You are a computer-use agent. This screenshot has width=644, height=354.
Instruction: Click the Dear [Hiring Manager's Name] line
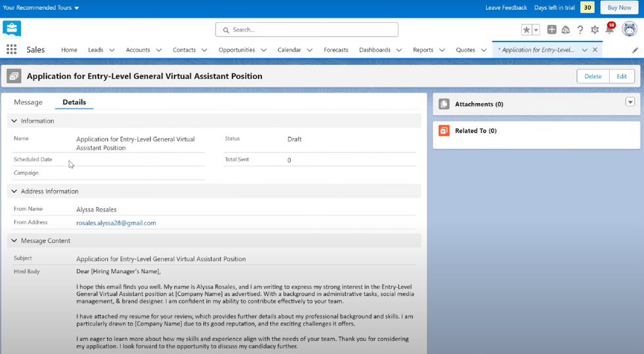point(118,271)
